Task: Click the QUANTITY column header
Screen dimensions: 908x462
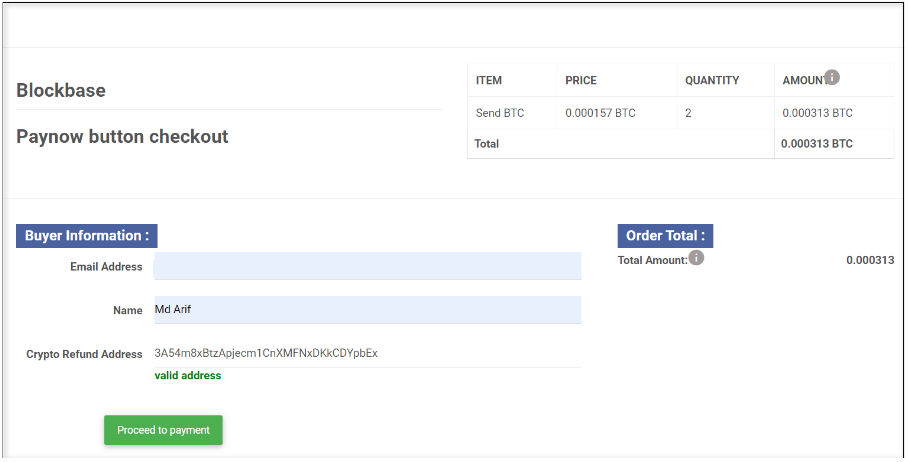Action: 712,80
